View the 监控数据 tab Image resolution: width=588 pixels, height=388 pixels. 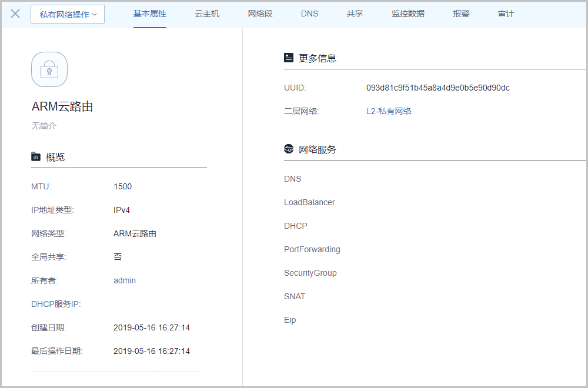408,14
